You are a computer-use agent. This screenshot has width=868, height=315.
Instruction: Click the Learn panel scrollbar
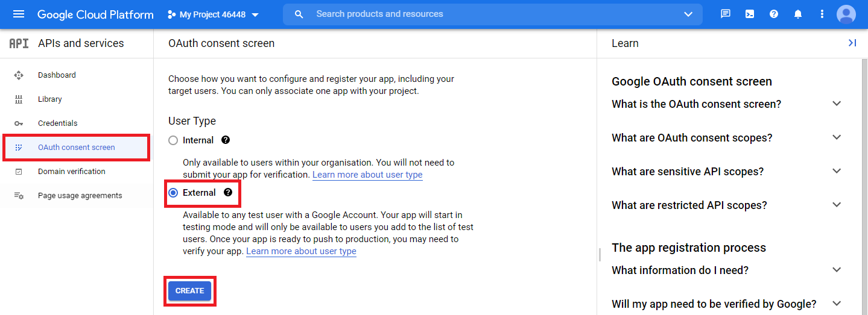click(864, 186)
